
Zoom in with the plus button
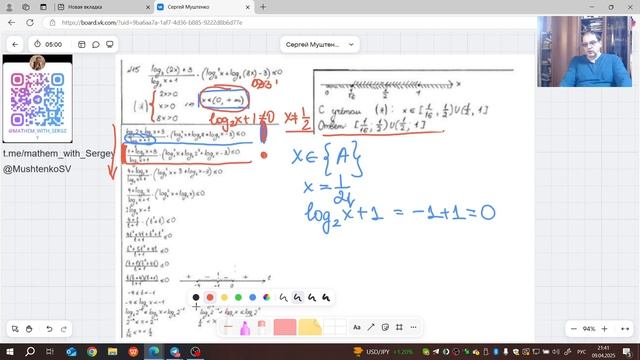click(604, 329)
